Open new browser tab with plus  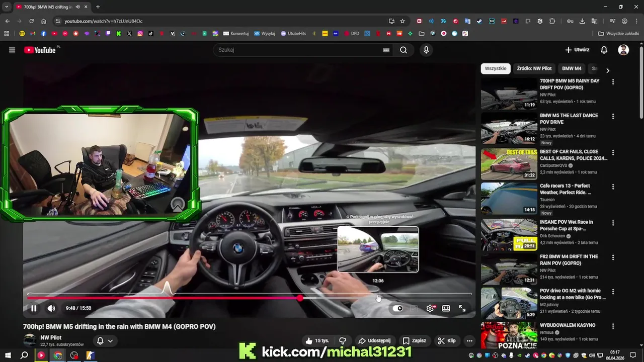(98, 7)
